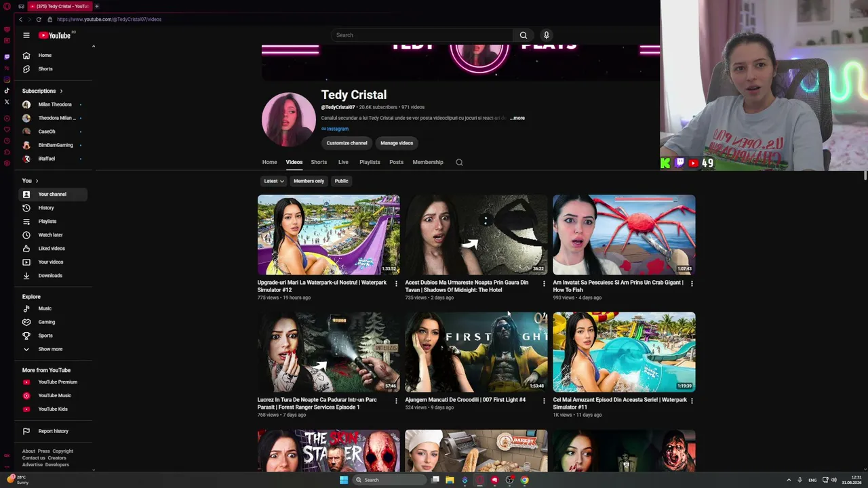Open Instagram from the browser sidebar
Viewport: 868px width, 488px height.
click(x=7, y=79)
